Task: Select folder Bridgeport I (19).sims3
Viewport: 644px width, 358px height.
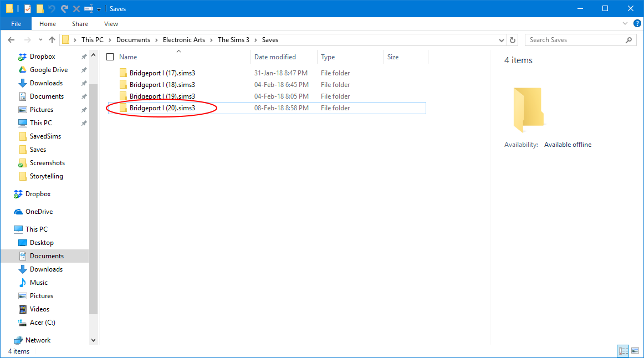Action: (162, 96)
